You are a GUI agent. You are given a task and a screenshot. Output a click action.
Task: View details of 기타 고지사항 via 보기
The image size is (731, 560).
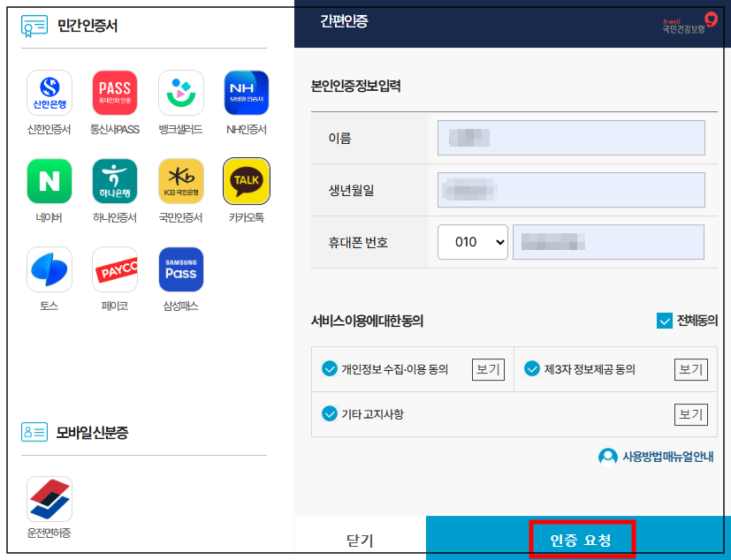coord(691,414)
